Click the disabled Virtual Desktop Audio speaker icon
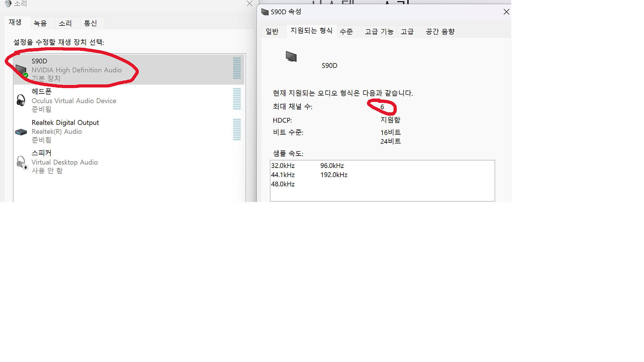The width and height of the screenshot is (644, 362). coord(21,163)
